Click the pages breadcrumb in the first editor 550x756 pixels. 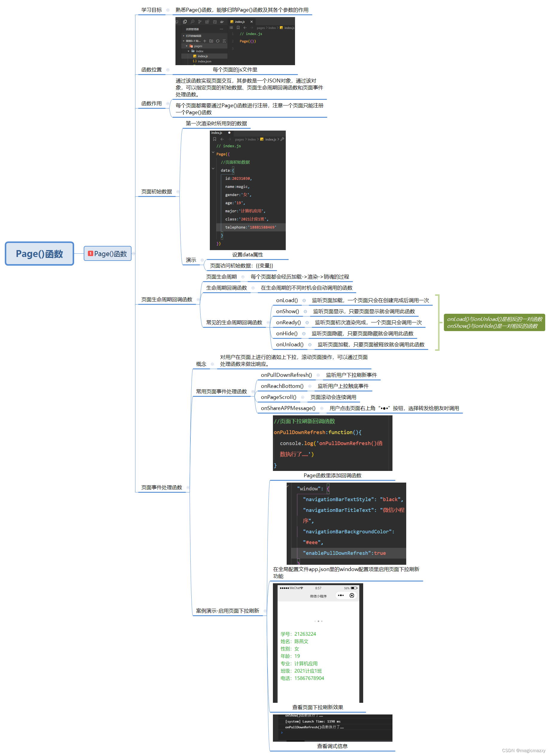point(261,28)
